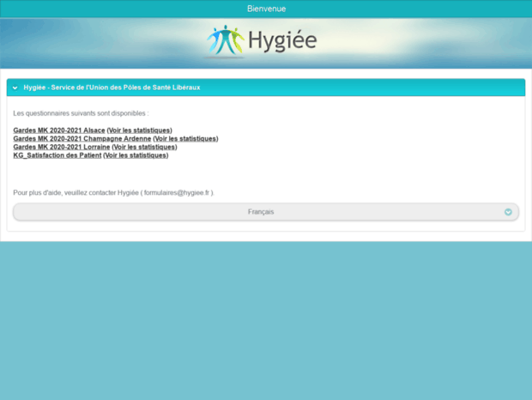Open the Gardes MK 2020-2021 Alsace questionnaire
The width and height of the screenshot is (532, 400).
click(x=59, y=130)
